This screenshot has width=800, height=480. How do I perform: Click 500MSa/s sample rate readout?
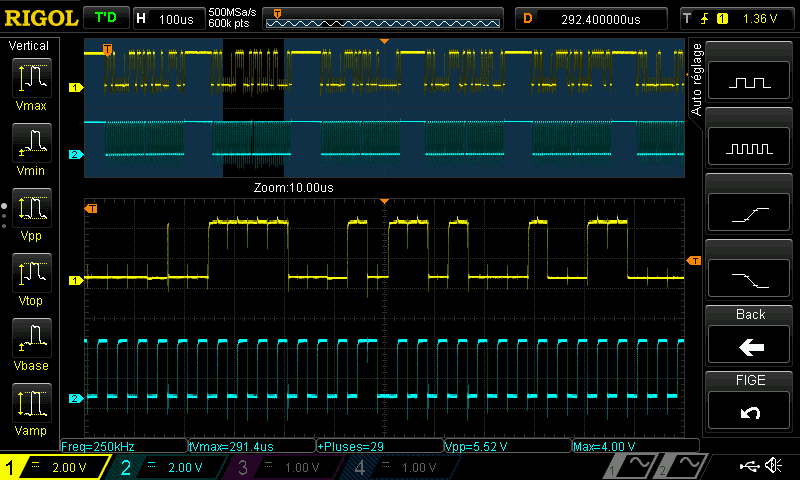tap(232, 13)
